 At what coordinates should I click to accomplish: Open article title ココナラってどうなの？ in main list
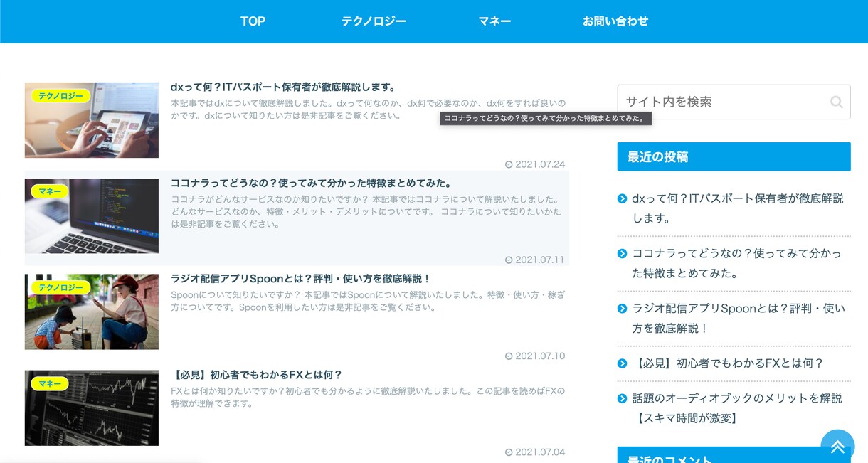[x=312, y=183]
